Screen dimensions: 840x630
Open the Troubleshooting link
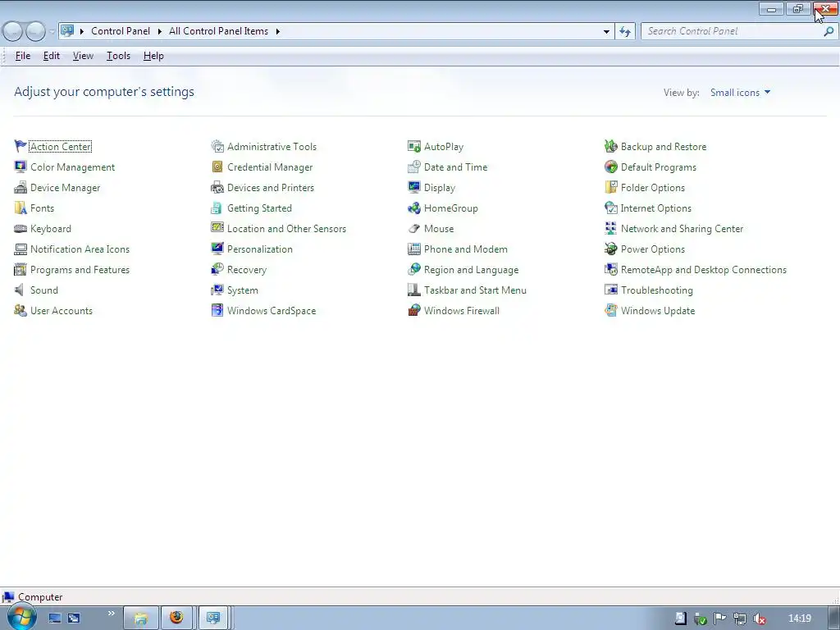click(657, 290)
